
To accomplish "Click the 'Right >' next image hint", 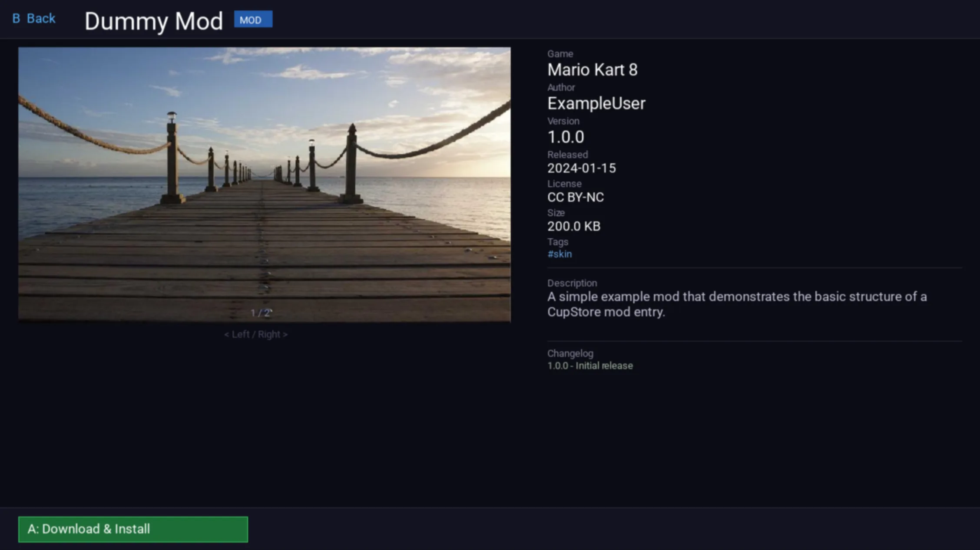I will pos(273,335).
